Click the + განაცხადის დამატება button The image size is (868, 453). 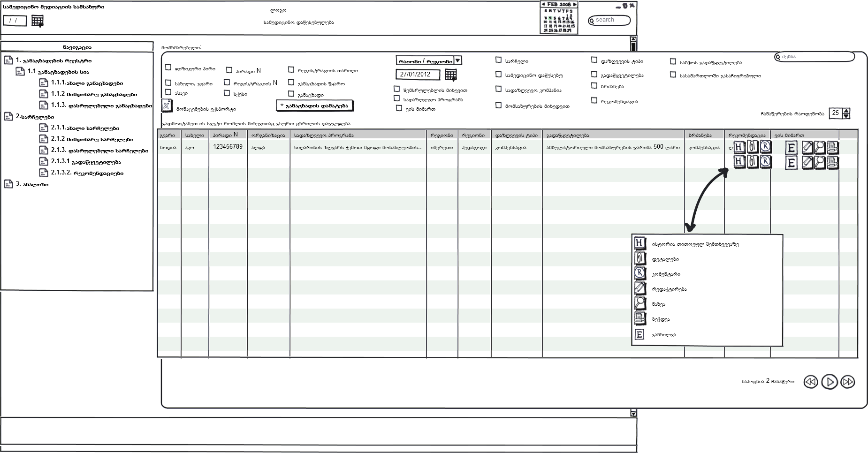coord(314,106)
